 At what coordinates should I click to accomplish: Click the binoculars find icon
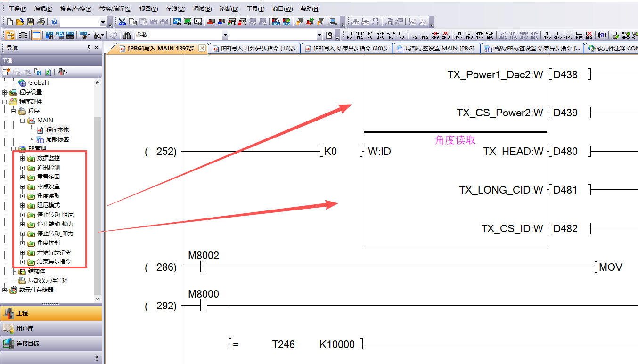click(x=126, y=35)
